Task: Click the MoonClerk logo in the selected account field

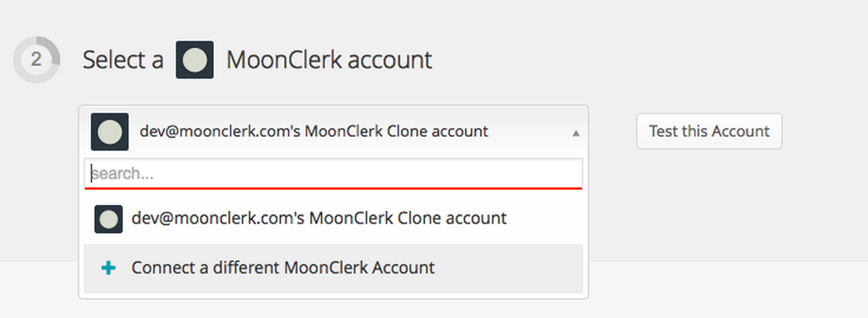Action: (109, 132)
